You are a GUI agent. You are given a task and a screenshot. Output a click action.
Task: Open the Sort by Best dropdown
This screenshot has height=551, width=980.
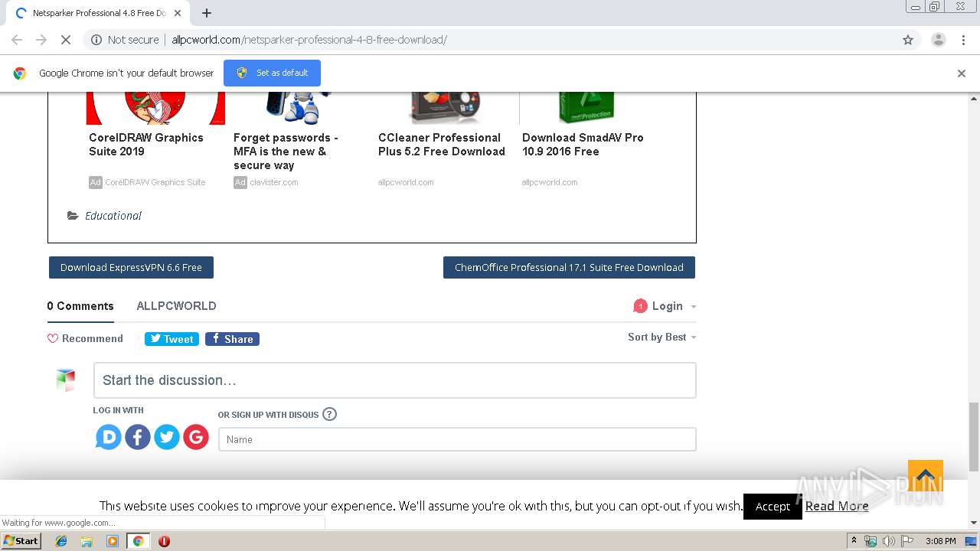click(662, 337)
